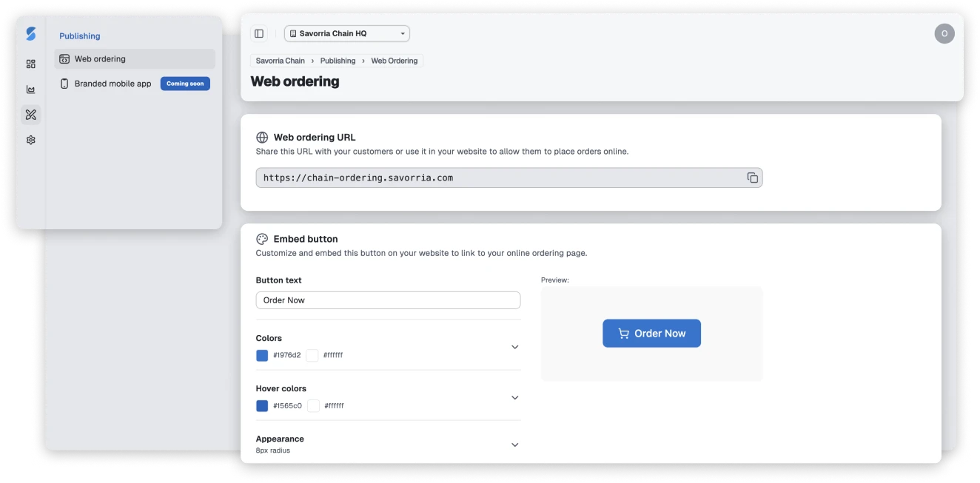Expand the Hover colors section
Image resolution: width=980 pixels, height=483 pixels.
[514, 397]
